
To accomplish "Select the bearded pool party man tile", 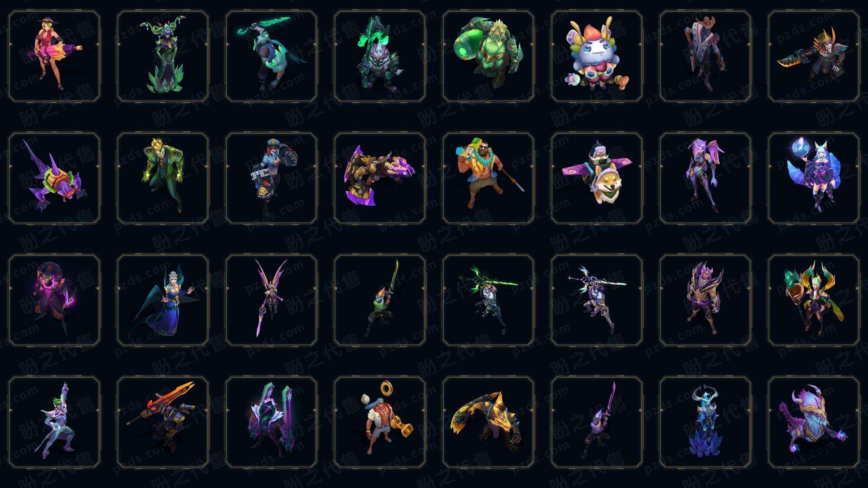I will pos(488,178).
